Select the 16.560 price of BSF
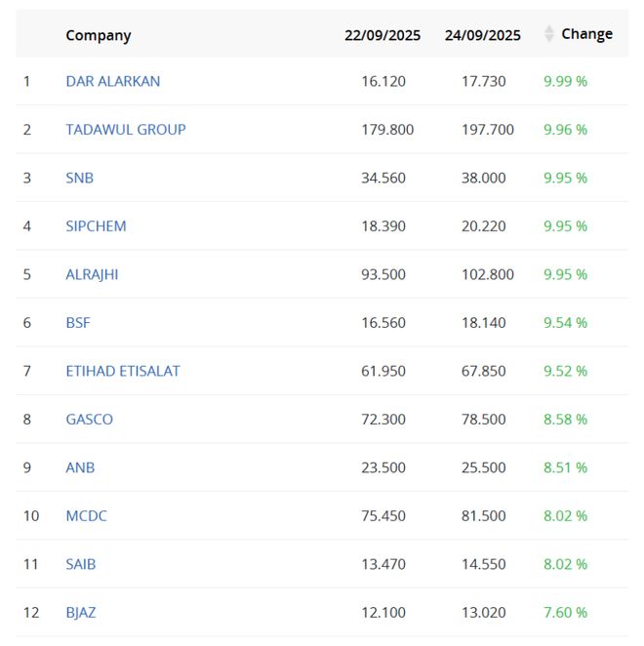Viewport: 644px width, 646px height. [383, 323]
